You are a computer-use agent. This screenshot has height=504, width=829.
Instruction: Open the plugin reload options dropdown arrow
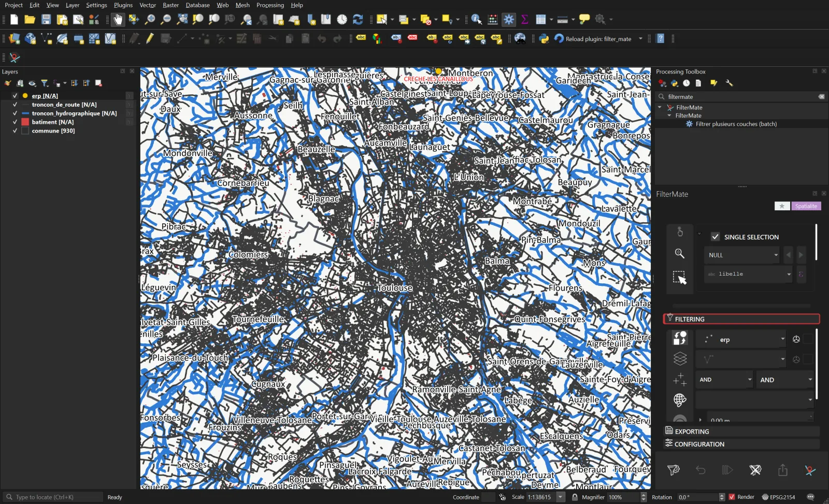pos(640,39)
